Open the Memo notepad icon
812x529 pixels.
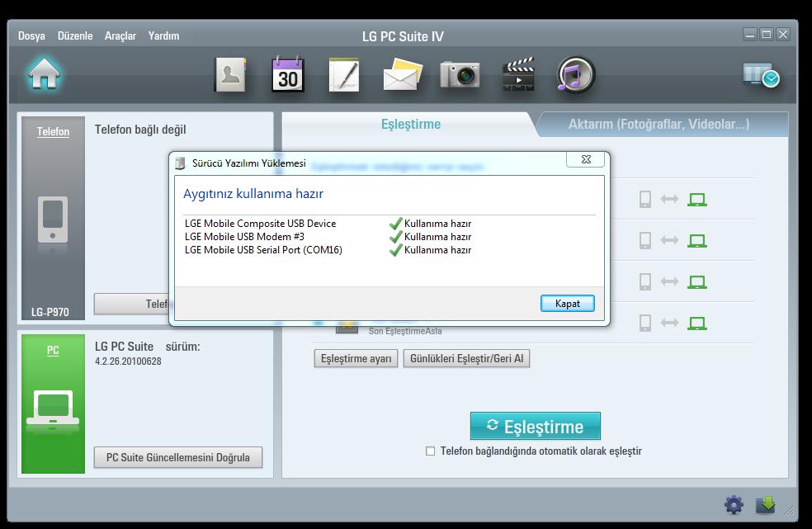pyautogui.click(x=344, y=74)
